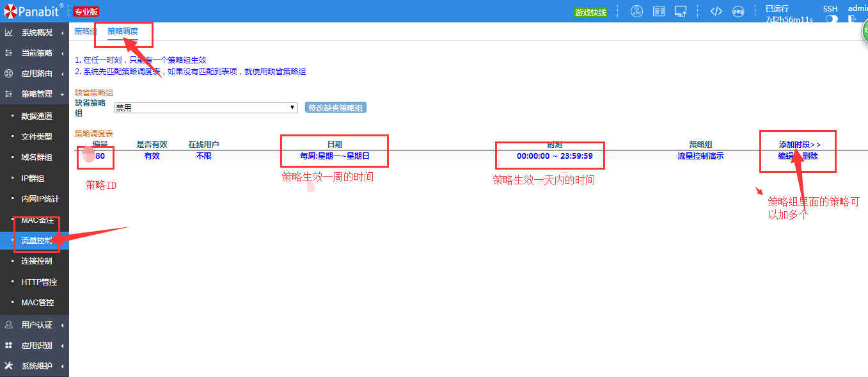Click the 系统维护 wrench icon in sidebar
This screenshot has height=377, width=868.
pos(9,366)
